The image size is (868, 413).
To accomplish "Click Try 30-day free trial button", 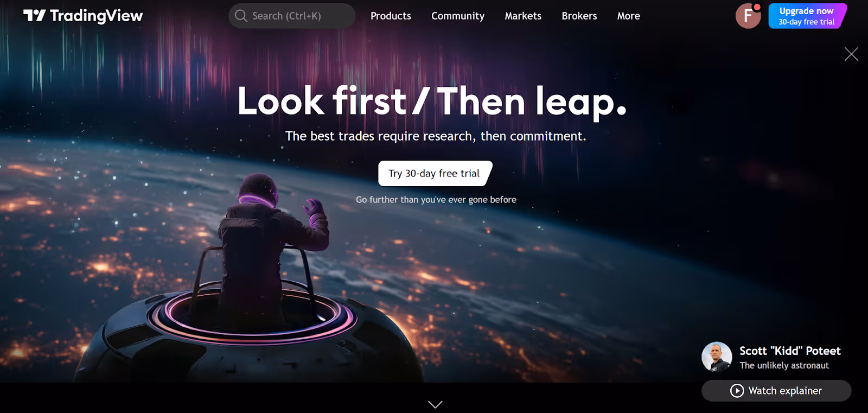I will click(x=435, y=173).
